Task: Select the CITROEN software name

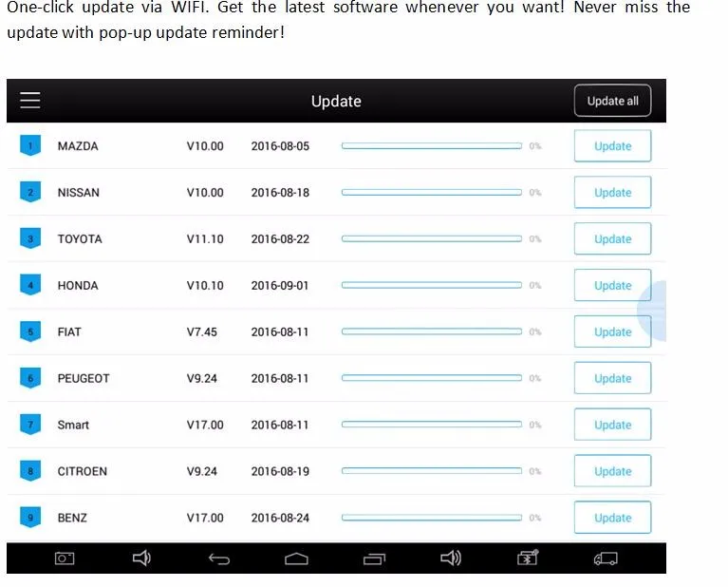Action: pos(83,471)
